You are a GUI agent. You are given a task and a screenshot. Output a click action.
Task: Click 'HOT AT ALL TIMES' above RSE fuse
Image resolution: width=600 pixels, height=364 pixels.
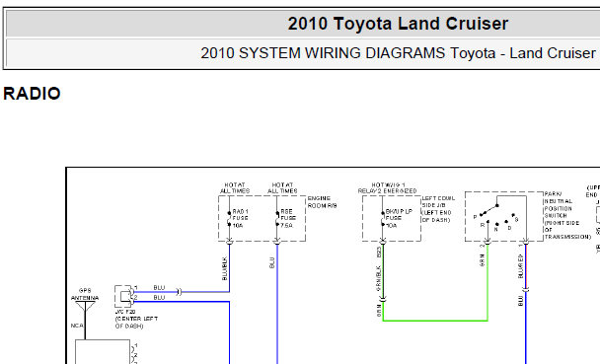point(282,187)
